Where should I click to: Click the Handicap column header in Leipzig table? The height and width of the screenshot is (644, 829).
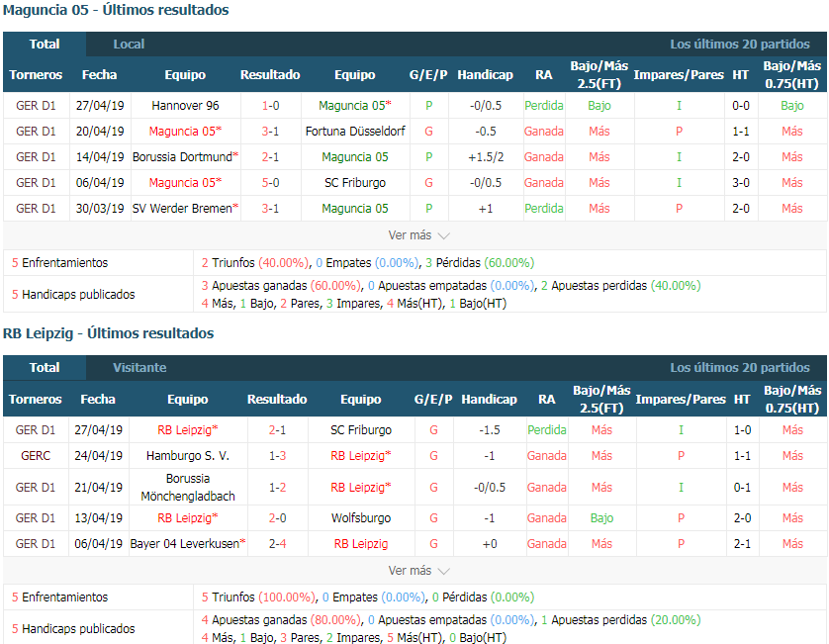coord(489,400)
